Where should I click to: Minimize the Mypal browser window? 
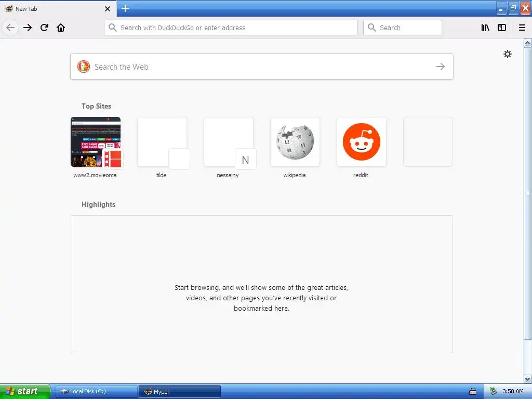(x=501, y=8)
